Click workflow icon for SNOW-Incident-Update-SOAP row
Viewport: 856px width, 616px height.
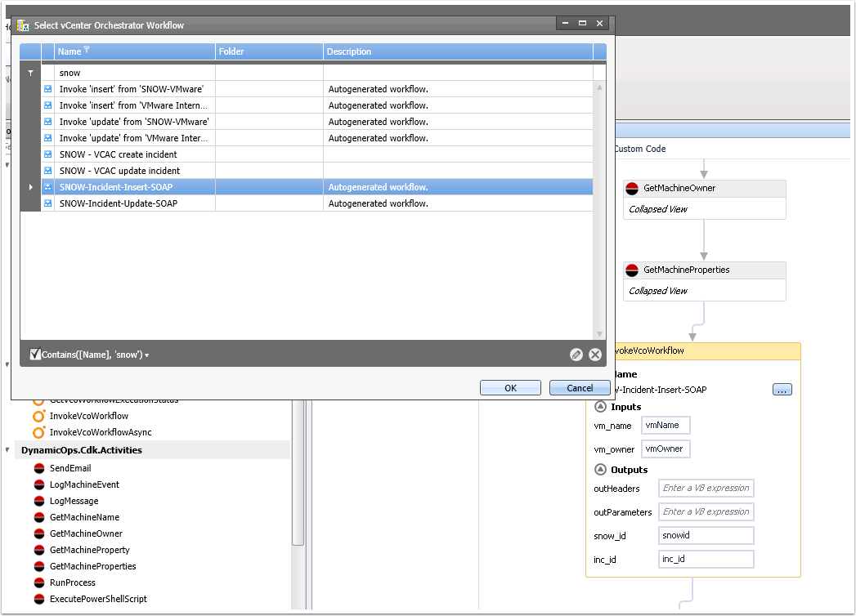coord(48,203)
